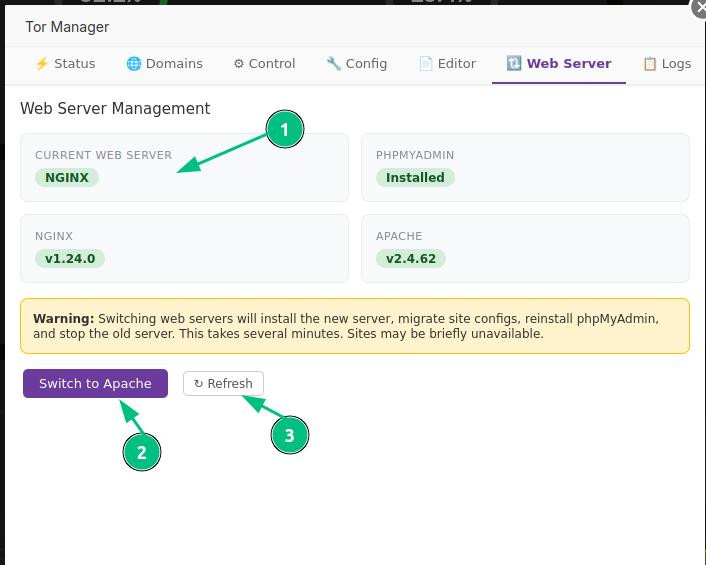Open the Status tab

[65, 63]
